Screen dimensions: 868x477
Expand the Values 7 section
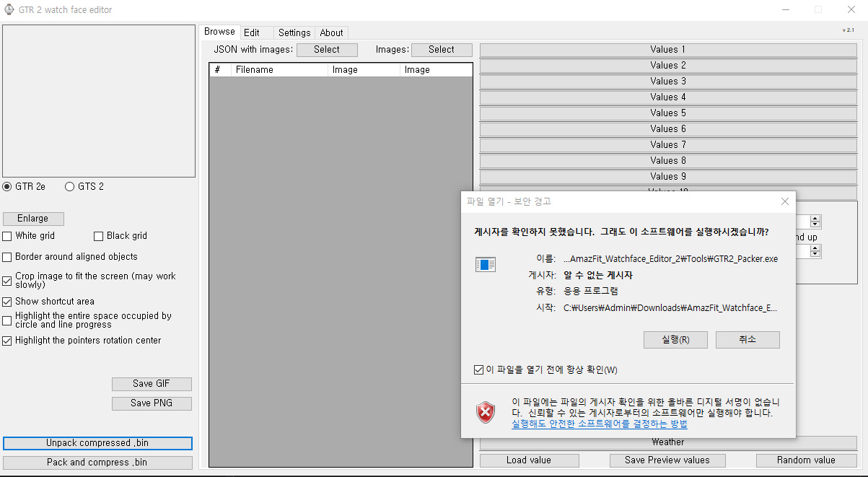(x=668, y=145)
